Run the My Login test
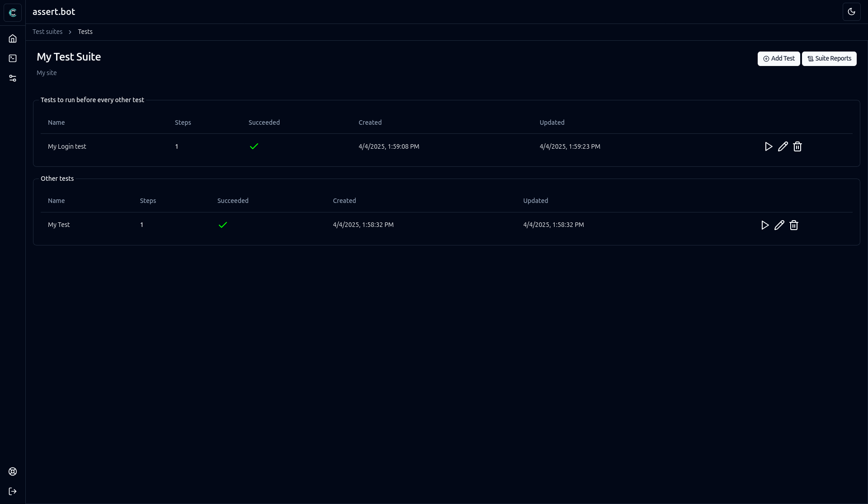This screenshot has height=504, width=868. [768, 146]
